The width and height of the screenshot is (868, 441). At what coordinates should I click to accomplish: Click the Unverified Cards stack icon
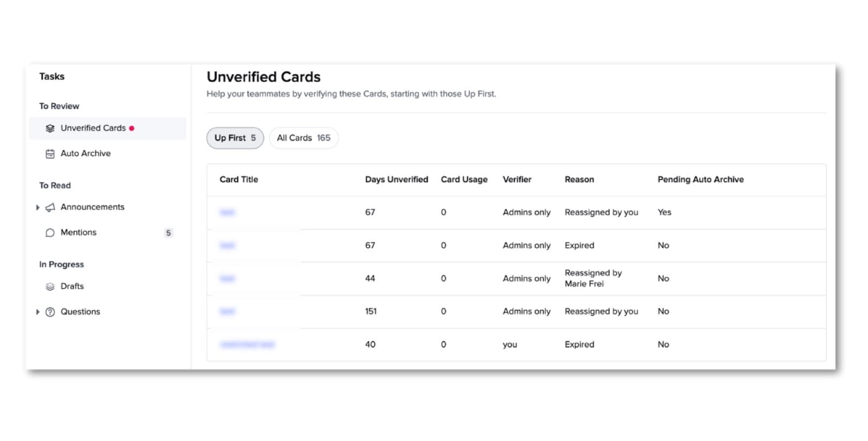point(50,128)
